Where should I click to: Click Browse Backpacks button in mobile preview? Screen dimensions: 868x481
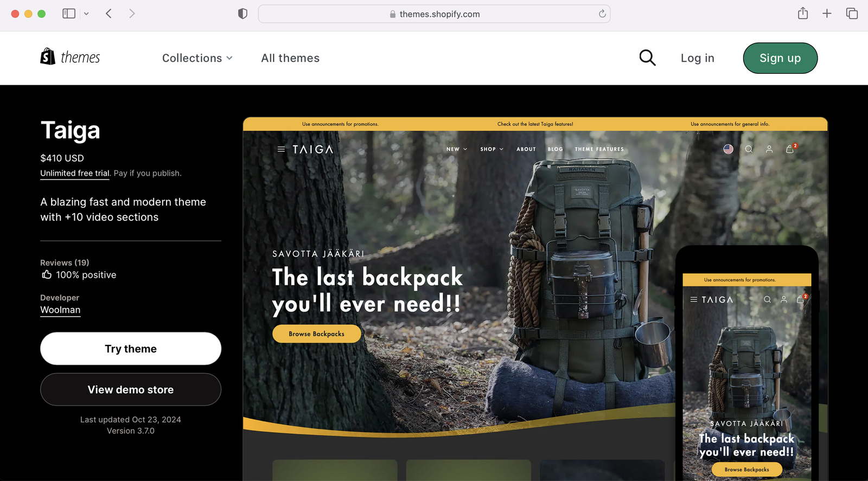(746, 470)
